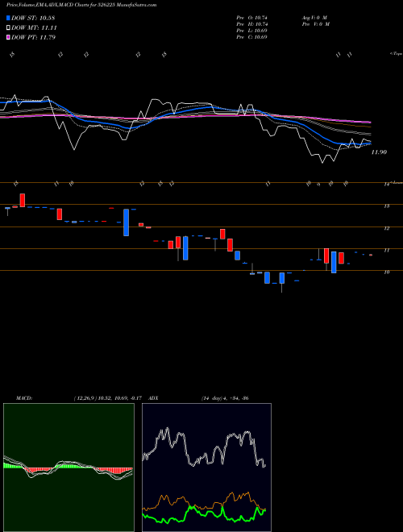Click the 'Avg V: 0 M' volume text
403x532 pixels.
click(314, 18)
